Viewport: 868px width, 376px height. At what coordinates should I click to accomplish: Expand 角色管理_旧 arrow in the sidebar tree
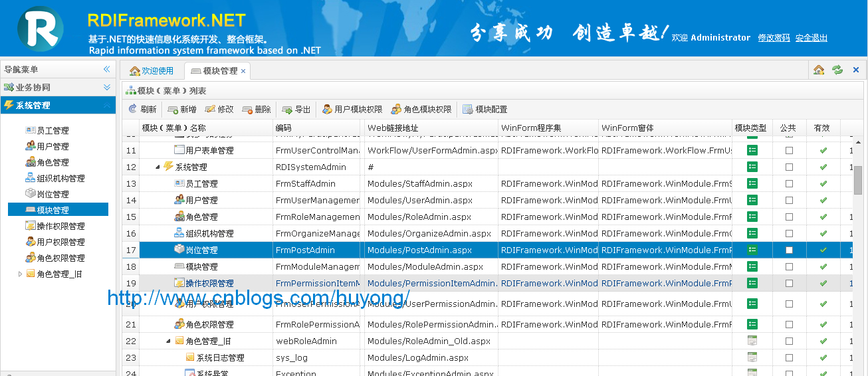tap(20, 274)
